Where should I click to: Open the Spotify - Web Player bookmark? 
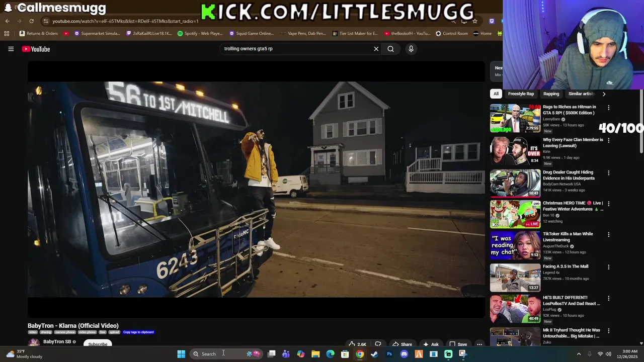[200, 34]
